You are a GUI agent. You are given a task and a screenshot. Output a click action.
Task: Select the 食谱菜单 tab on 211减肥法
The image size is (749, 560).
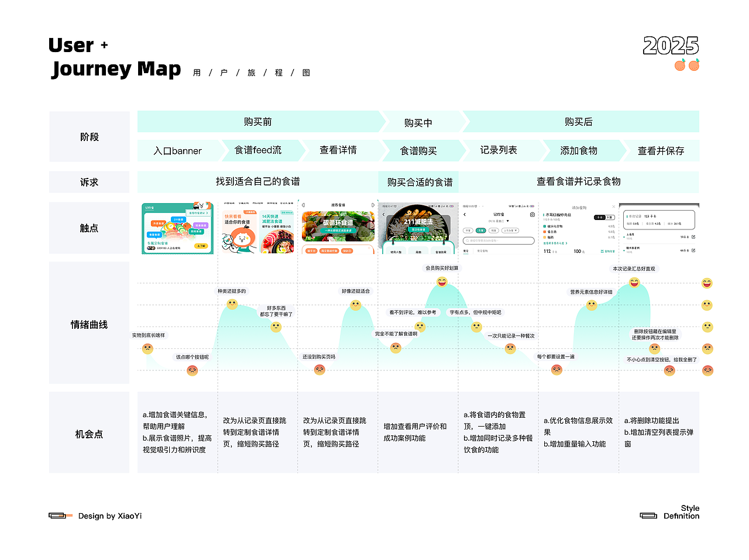pyautogui.click(x=441, y=252)
